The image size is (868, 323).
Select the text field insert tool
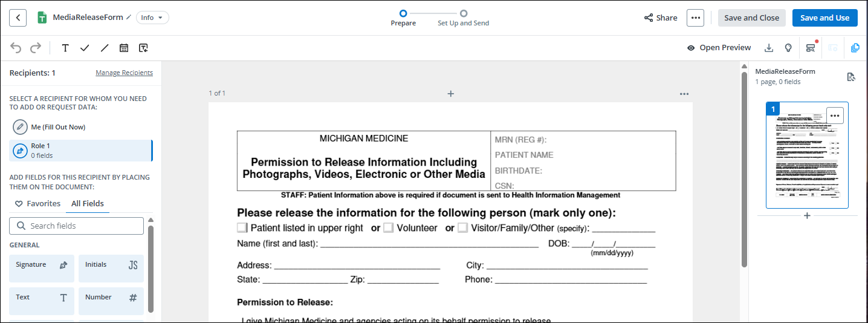point(143,48)
